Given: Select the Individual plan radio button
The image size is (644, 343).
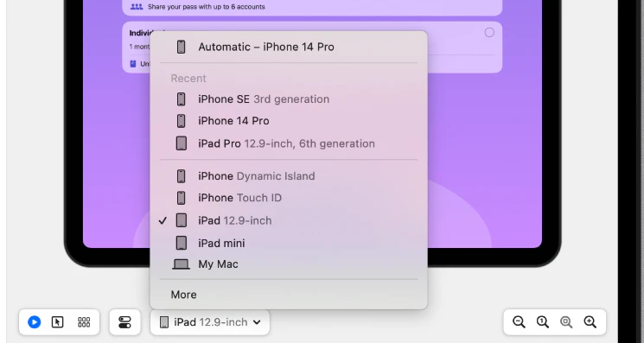Looking at the screenshot, I should (489, 33).
